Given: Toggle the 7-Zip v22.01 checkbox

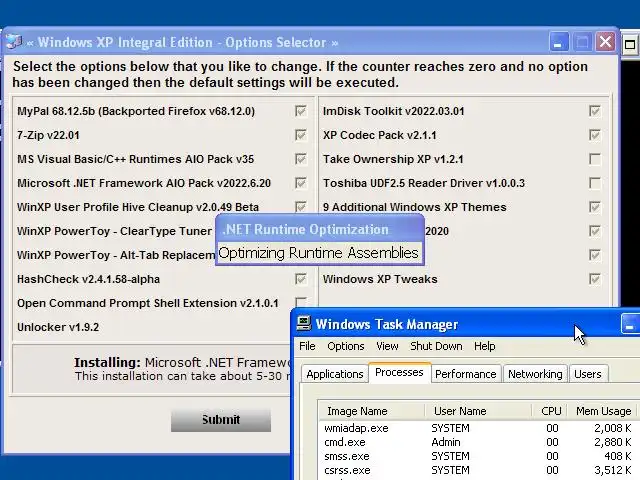Looking at the screenshot, I should point(301,135).
